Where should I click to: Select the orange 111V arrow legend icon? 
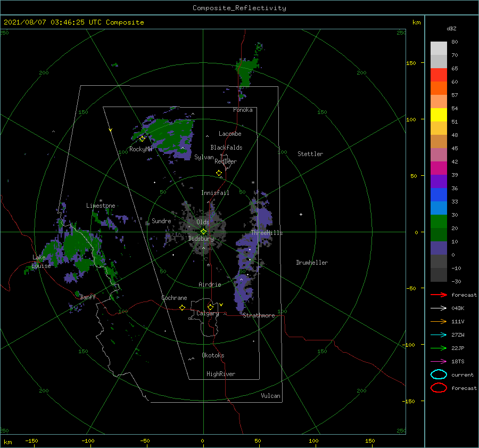(x=439, y=321)
